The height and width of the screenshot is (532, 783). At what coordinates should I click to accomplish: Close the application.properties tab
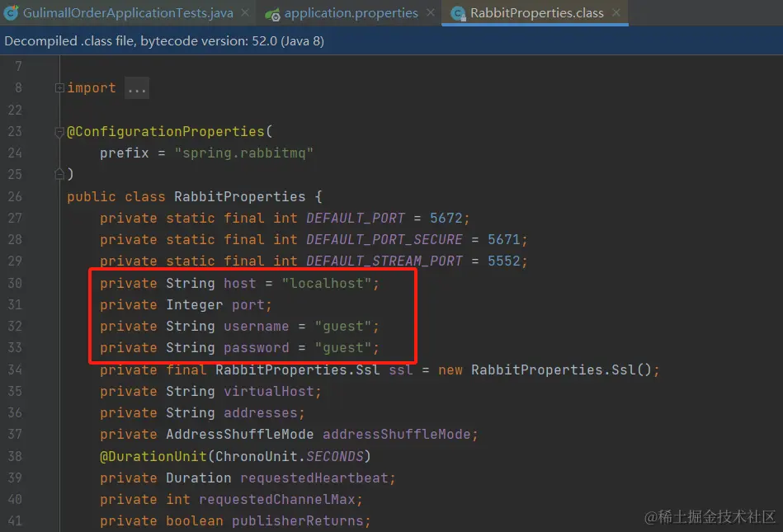coord(430,12)
